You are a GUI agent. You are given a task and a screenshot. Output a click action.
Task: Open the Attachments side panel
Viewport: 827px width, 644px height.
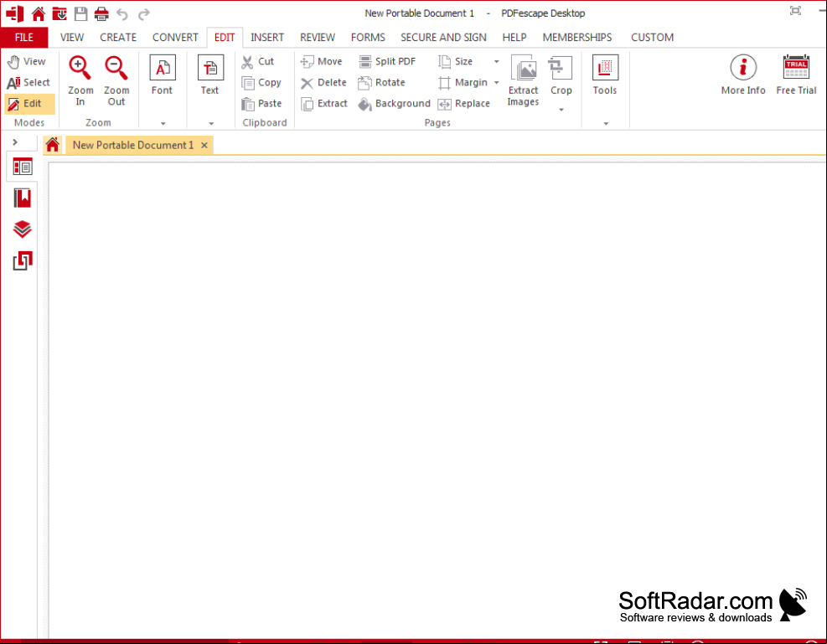pos(22,261)
